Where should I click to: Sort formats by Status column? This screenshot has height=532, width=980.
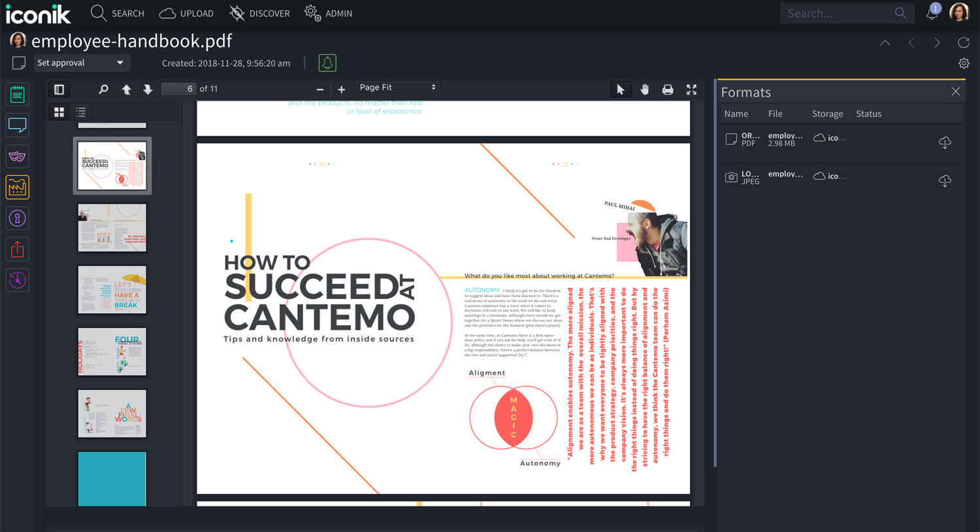click(x=869, y=114)
